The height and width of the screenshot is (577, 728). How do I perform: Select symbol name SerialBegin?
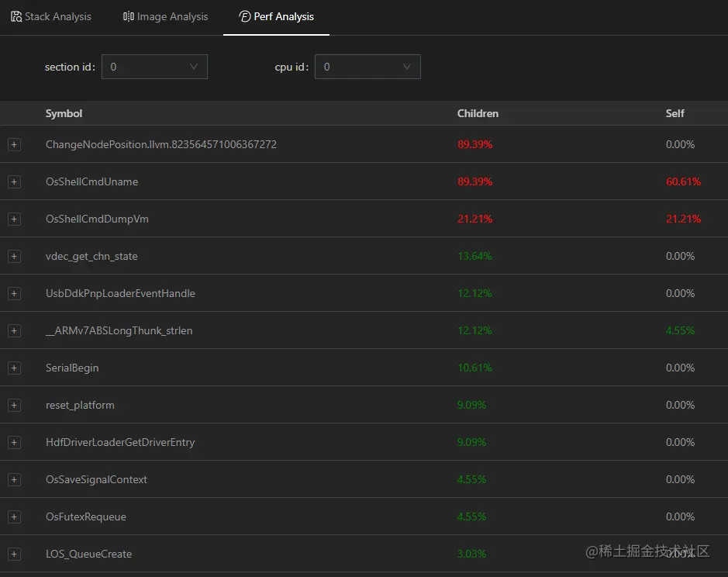[x=72, y=368]
